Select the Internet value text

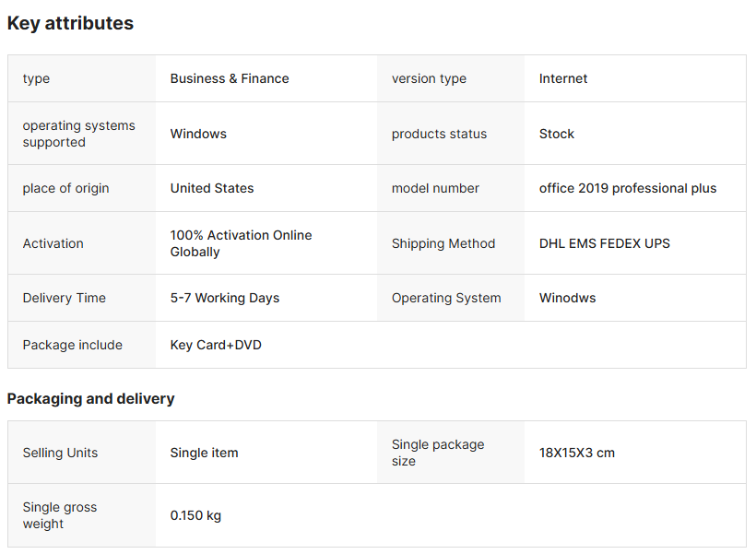click(x=563, y=78)
